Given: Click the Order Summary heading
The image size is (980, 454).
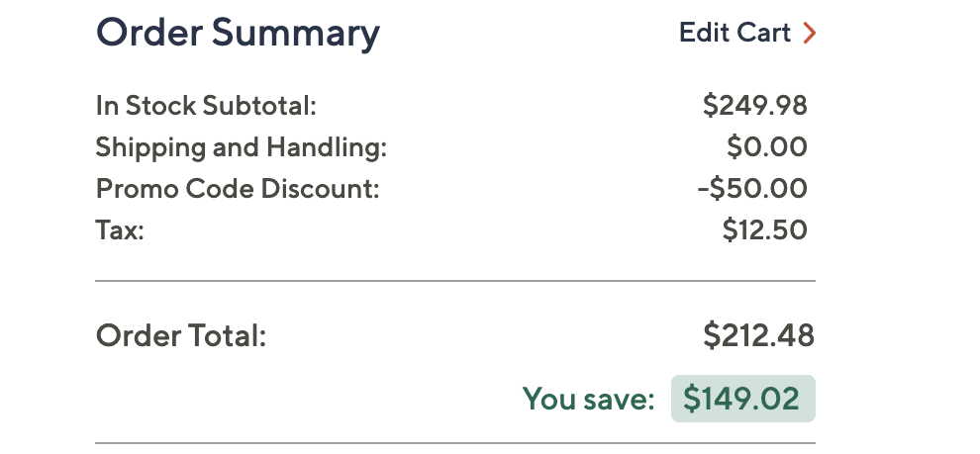Looking at the screenshot, I should coord(237,34).
